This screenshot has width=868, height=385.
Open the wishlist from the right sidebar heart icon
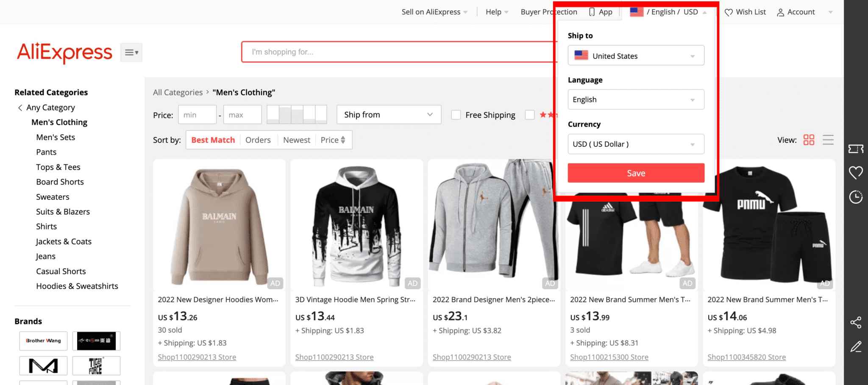click(856, 172)
